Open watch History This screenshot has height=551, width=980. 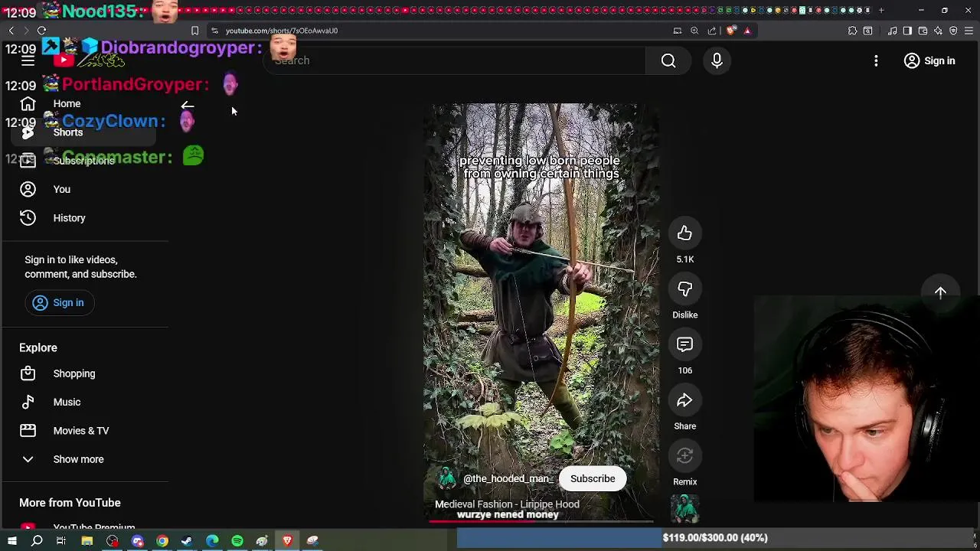[x=84, y=218]
